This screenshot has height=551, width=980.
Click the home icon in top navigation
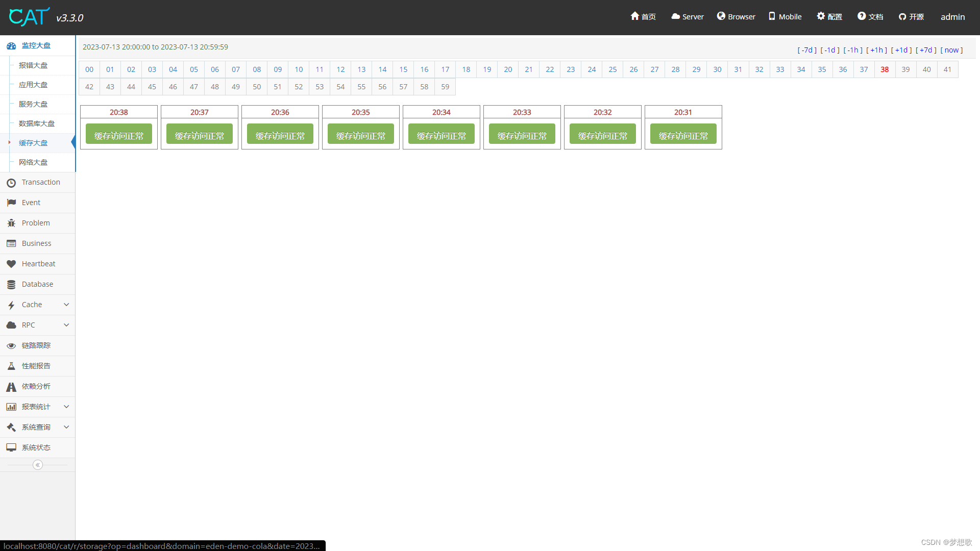(x=634, y=16)
